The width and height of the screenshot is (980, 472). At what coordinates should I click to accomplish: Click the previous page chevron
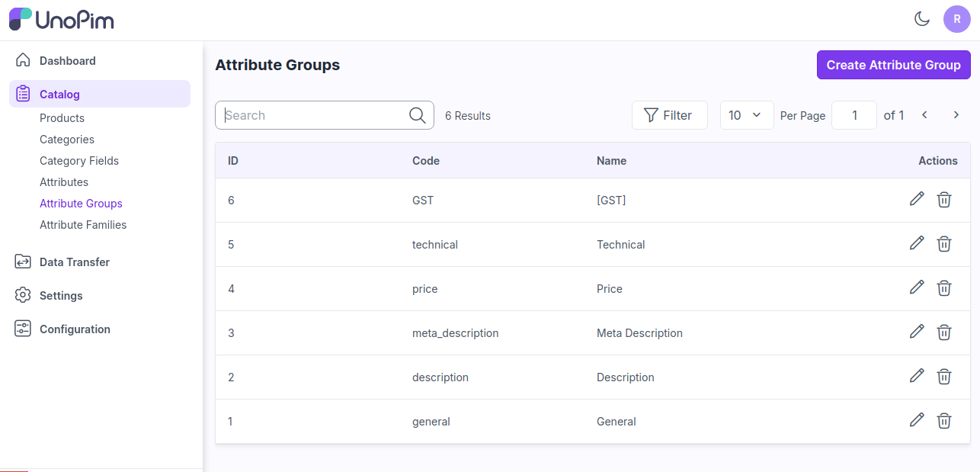pyautogui.click(x=924, y=114)
